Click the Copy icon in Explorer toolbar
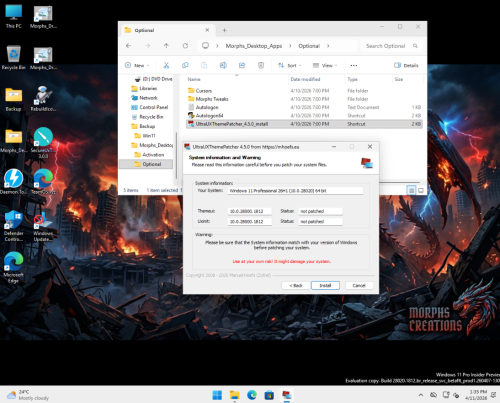500x403 pixels. coord(185,65)
